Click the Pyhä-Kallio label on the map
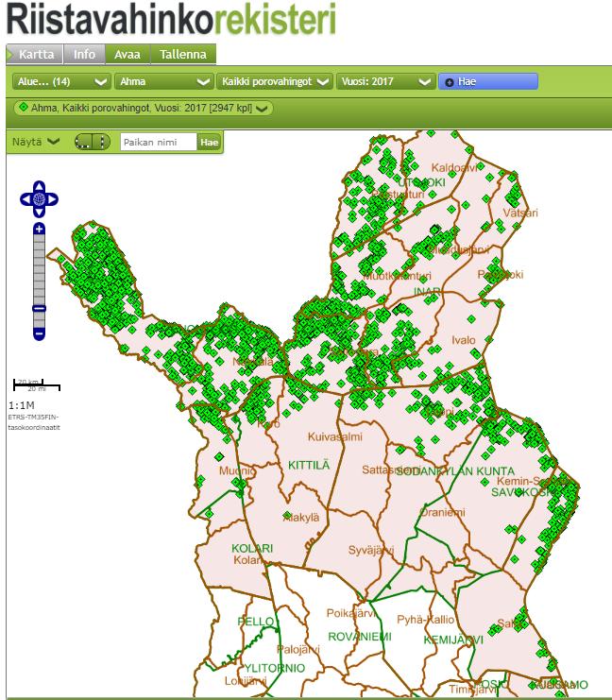 point(425,620)
